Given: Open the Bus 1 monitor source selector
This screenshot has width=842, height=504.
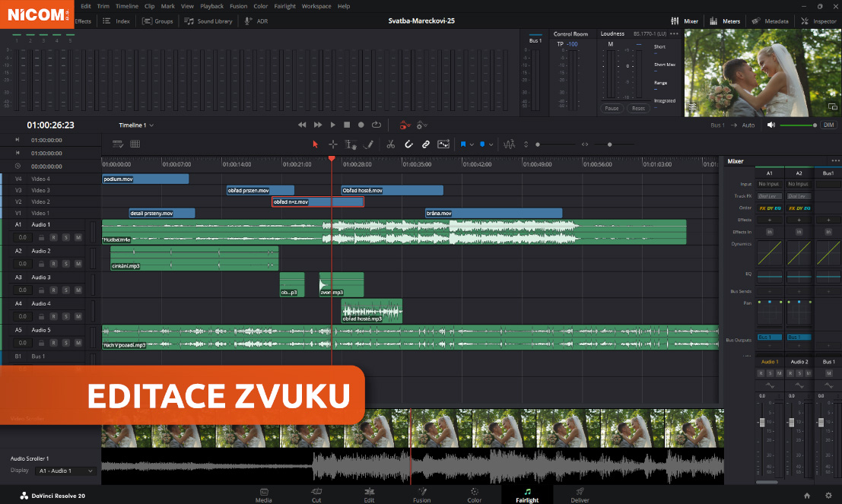Looking at the screenshot, I should tap(718, 125).
